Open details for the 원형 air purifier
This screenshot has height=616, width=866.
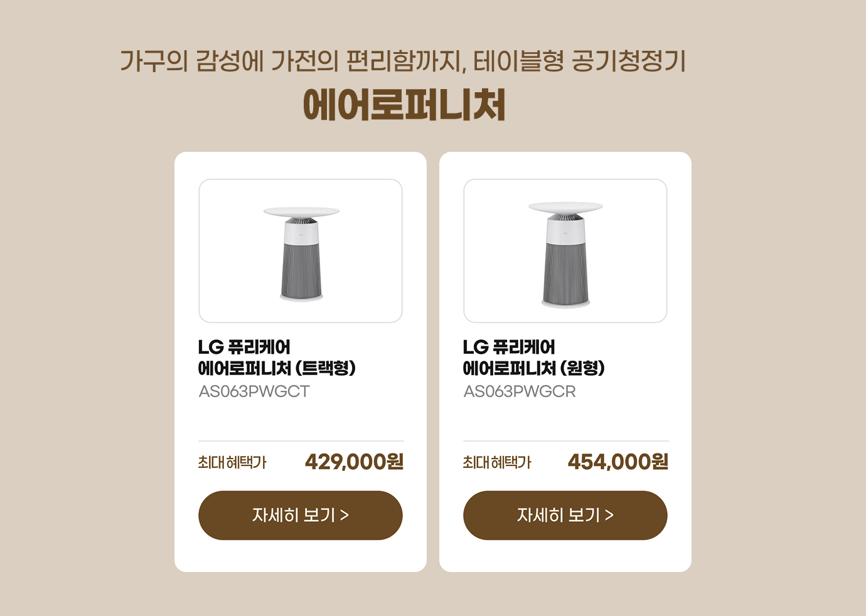point(565,515)
